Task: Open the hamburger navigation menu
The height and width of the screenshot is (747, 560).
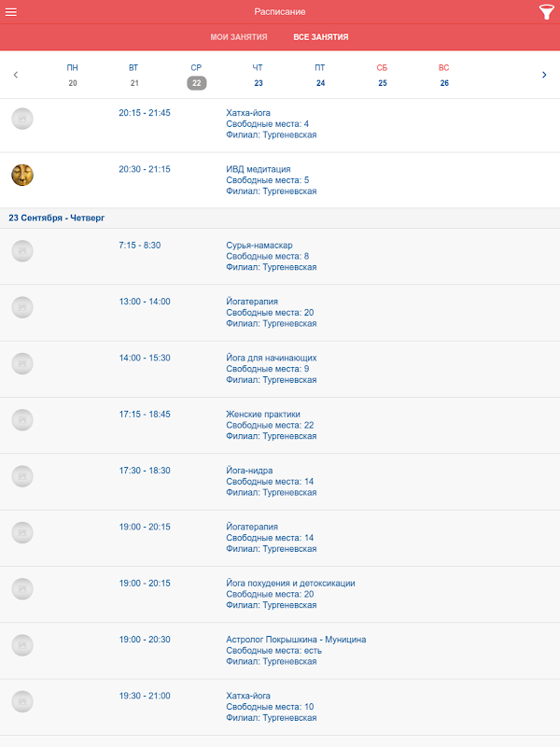Action: 12,11
